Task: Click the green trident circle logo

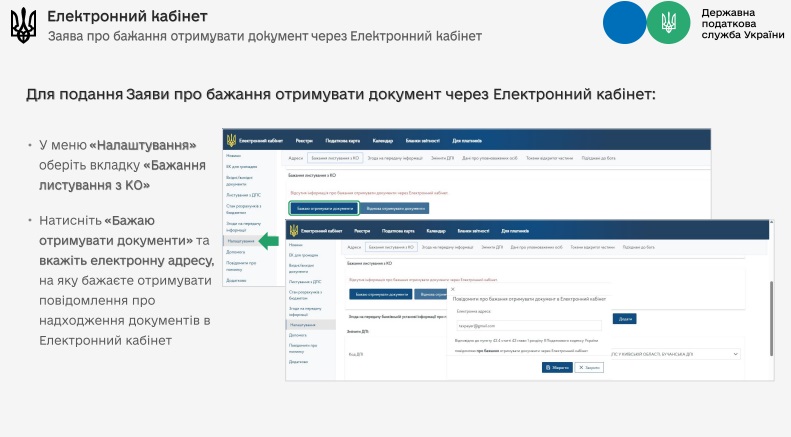Action: click(668, 23)
